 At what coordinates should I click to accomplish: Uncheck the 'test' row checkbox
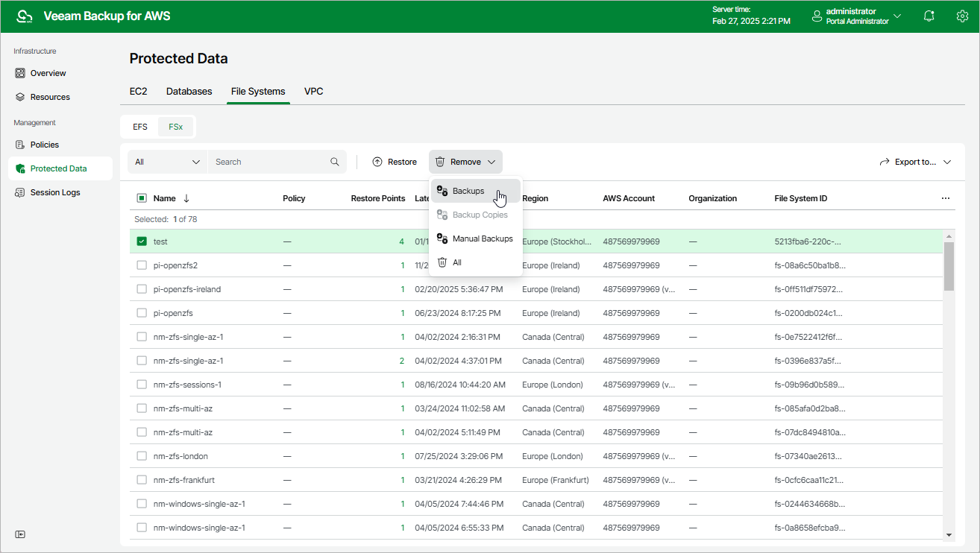click(142, 241)
